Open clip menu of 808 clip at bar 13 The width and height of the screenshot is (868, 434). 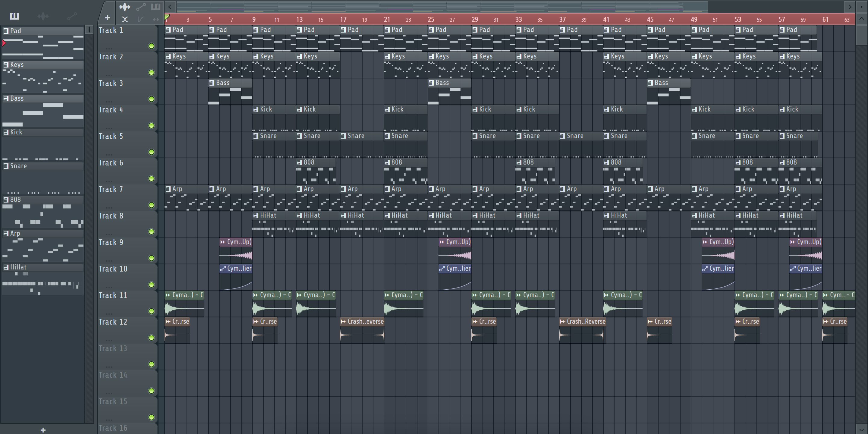coord(299,162)
